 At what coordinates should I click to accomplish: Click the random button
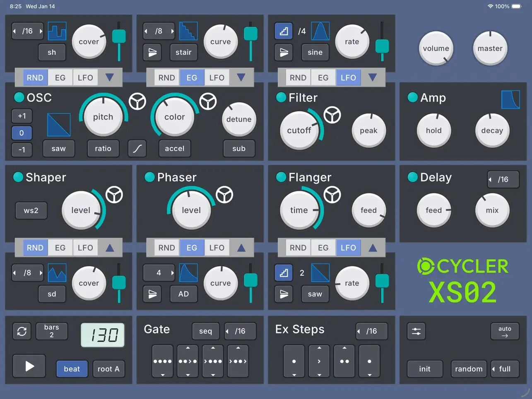[469, 369]
